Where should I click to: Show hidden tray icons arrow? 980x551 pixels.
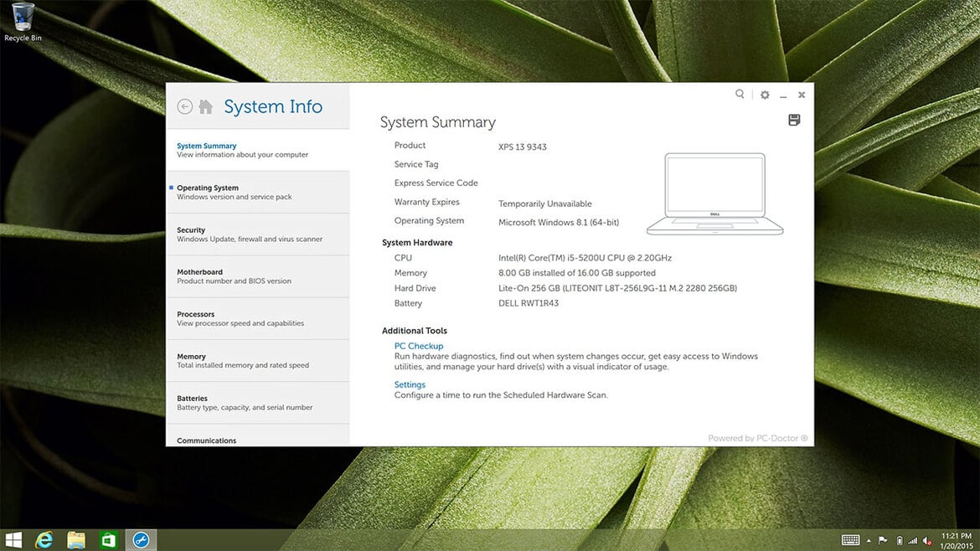(x=869, y=541)
